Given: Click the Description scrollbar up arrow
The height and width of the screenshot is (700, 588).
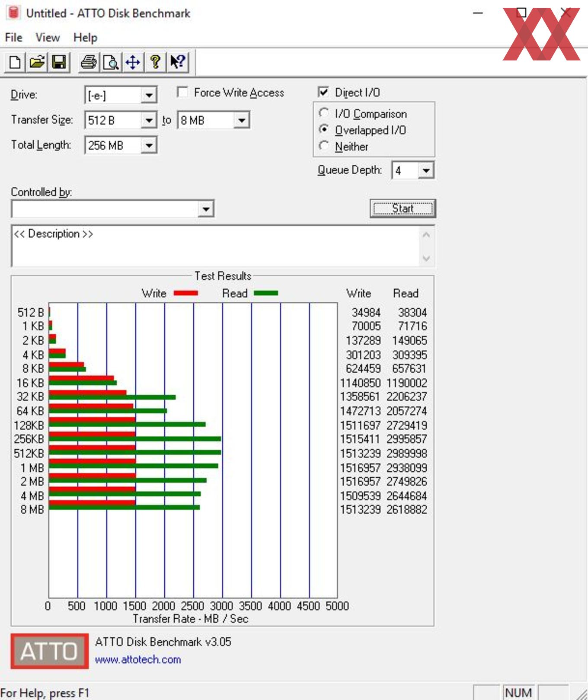Looking at the screenshot, I should [x=426, y=235].
